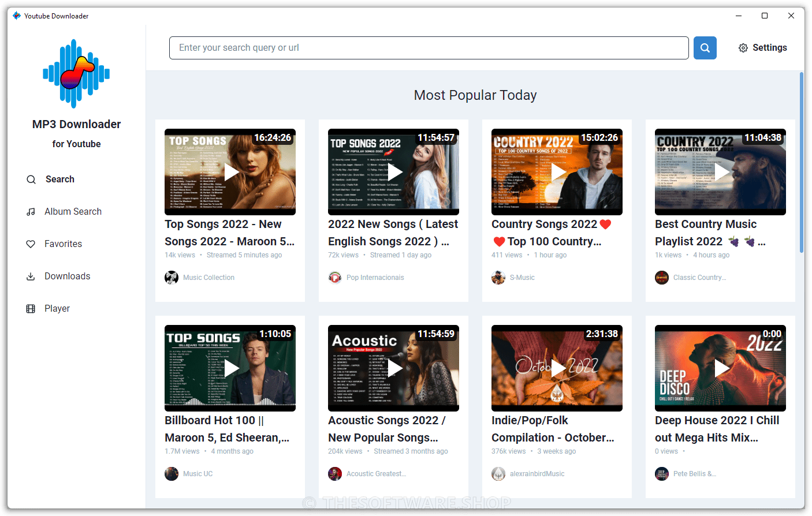Play the 2022 New Songs video
The height and width of the screenshot is (516, 812).
pyautogui.click(x=394, y=172)
